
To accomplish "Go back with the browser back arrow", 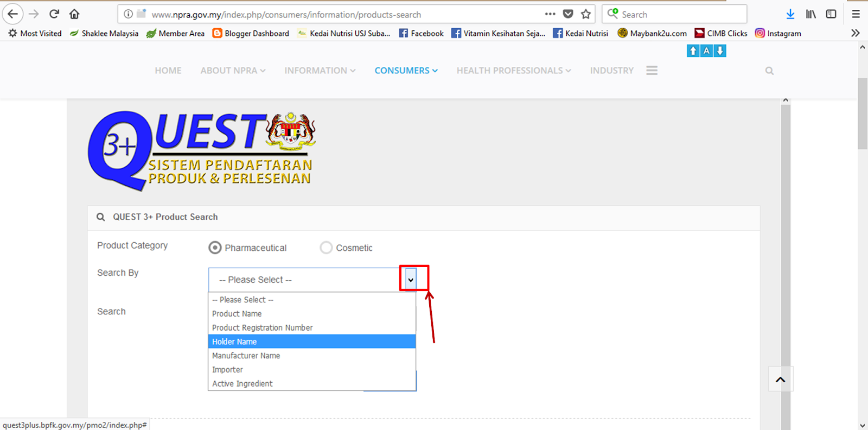I will coord(13,14).
